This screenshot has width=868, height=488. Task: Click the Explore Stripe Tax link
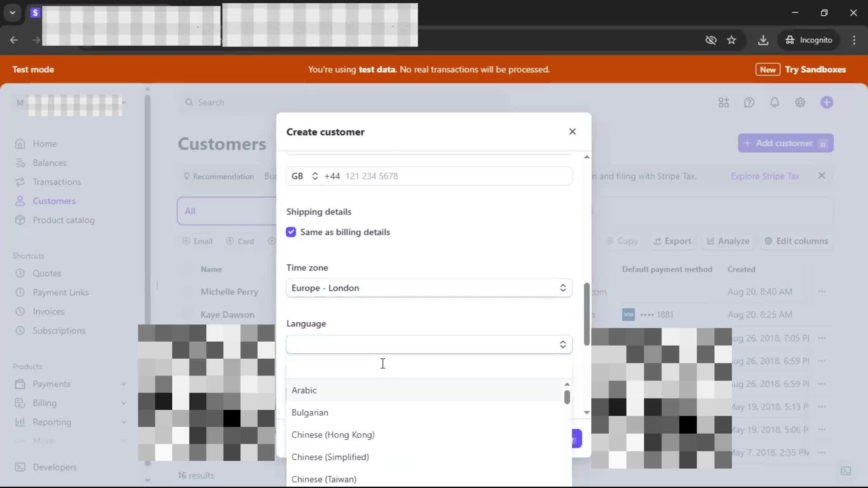(765, 176)
